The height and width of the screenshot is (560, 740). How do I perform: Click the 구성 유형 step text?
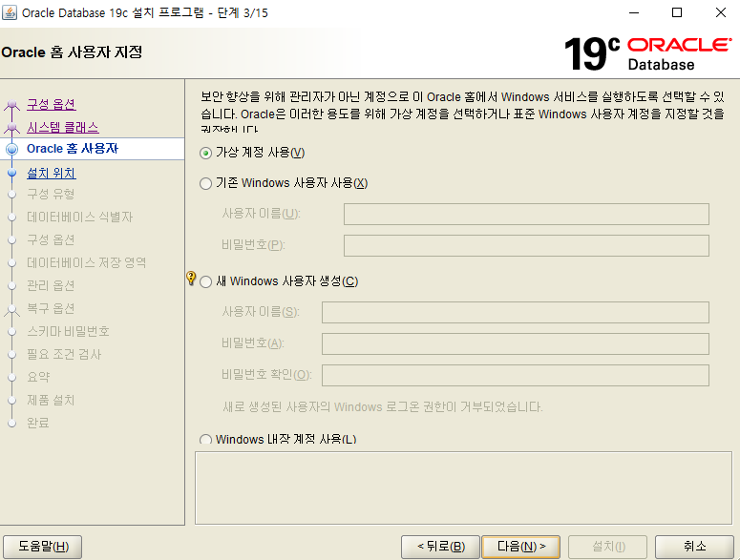(x=51, y=194)
